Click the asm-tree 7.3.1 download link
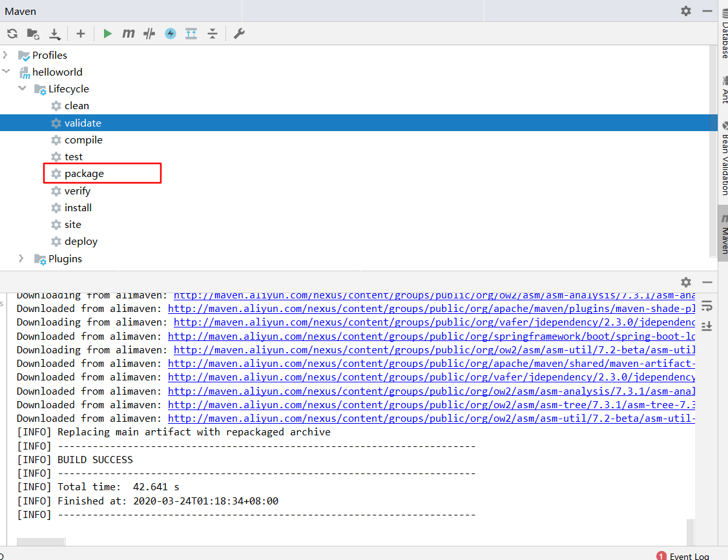 (x=431, y=404)
